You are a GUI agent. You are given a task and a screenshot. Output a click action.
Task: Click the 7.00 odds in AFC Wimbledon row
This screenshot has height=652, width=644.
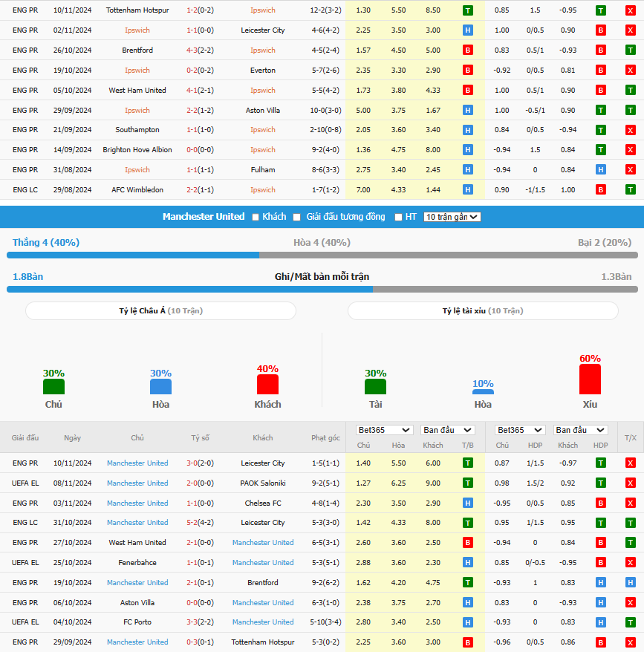(x=363, y=189)
